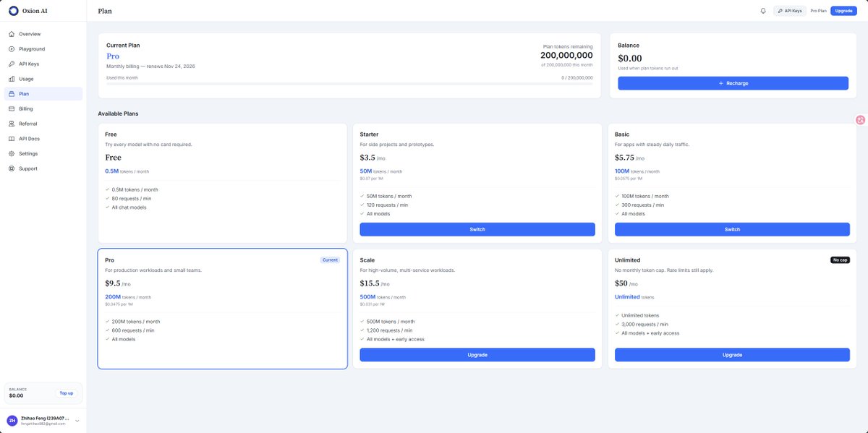Click the Recharge button in the Balance card
This screenshot has width=868, height=433.
[733, 83]
